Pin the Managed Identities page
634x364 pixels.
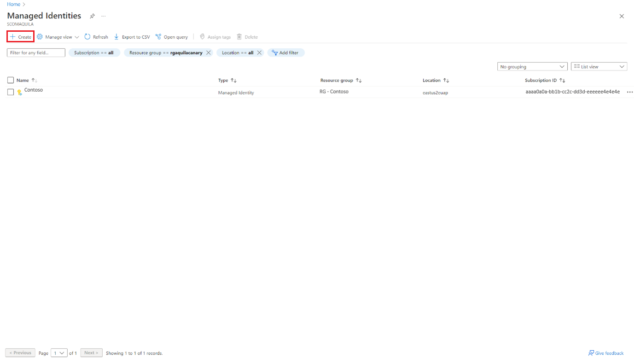92,16
